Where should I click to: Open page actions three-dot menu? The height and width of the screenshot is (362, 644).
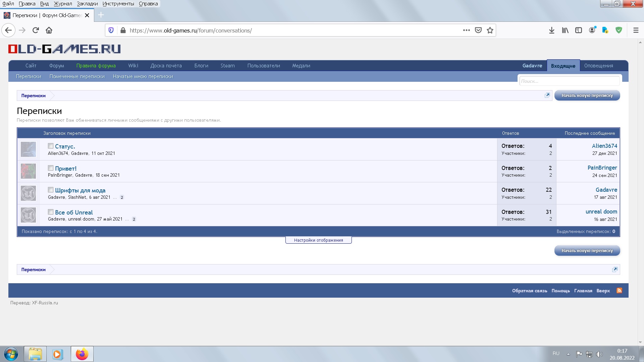coord(466,31)
